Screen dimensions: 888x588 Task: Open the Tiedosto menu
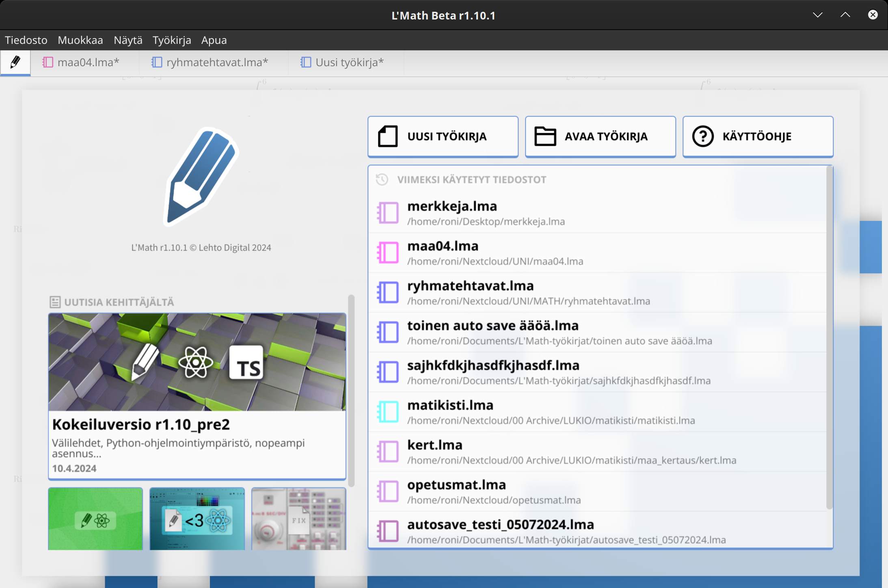[x=26, y=40]
